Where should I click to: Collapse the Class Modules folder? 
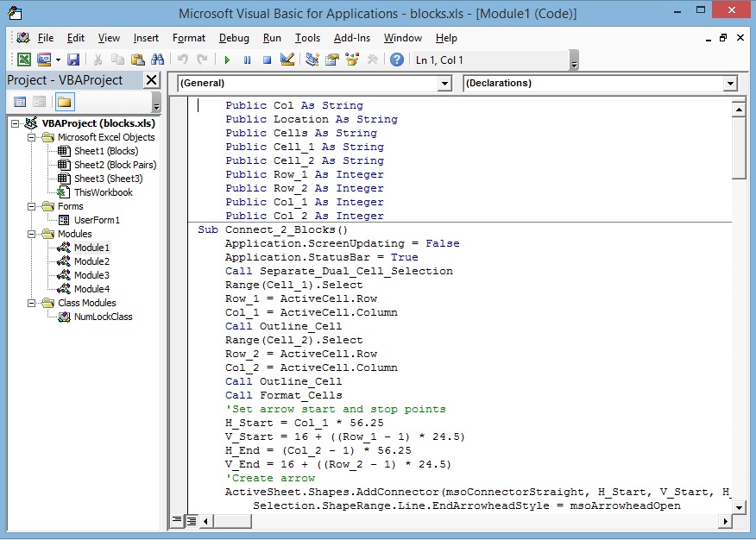(x=31, y=304)
